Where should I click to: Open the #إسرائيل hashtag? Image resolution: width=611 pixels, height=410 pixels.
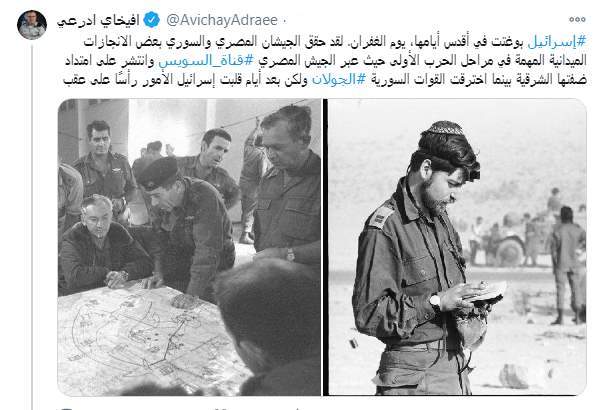tap(557, 42)
